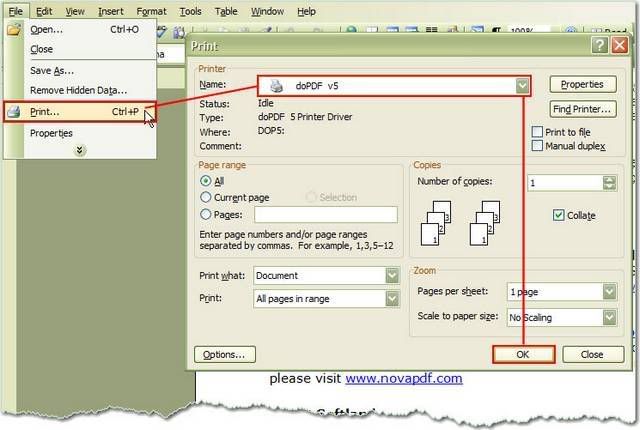Click the open folder icon beside Open...

click(x=13, y=29)
